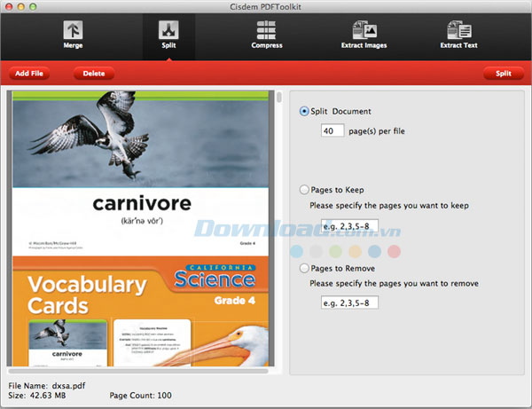Select the Split Document radio option
The width and height of the screenshot is (532, 409).
[305, 112]
